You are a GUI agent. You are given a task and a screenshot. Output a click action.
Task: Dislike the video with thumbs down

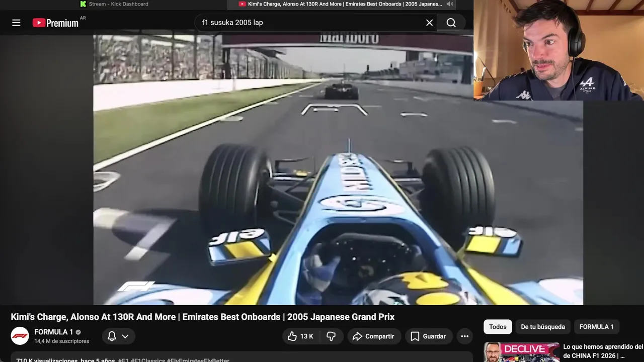coord(331,336)
